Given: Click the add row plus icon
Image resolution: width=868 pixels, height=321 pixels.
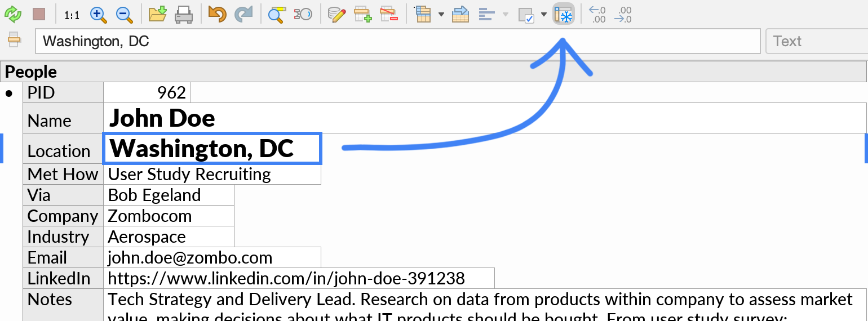Looking at the screenshot, I should pos(362,14).
